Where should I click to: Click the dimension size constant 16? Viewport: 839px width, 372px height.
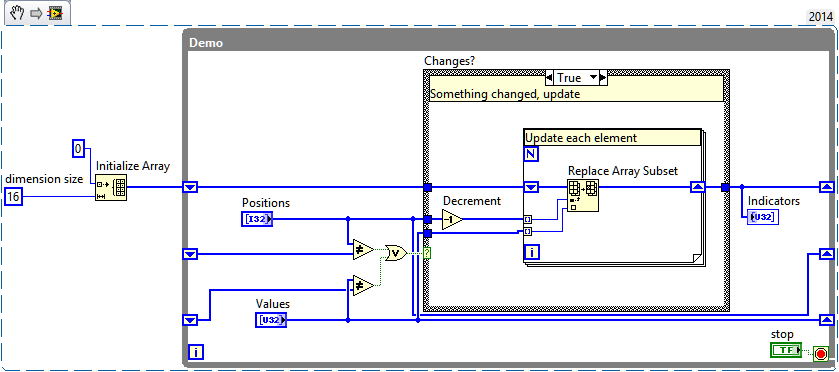click(x=13, y=197)
